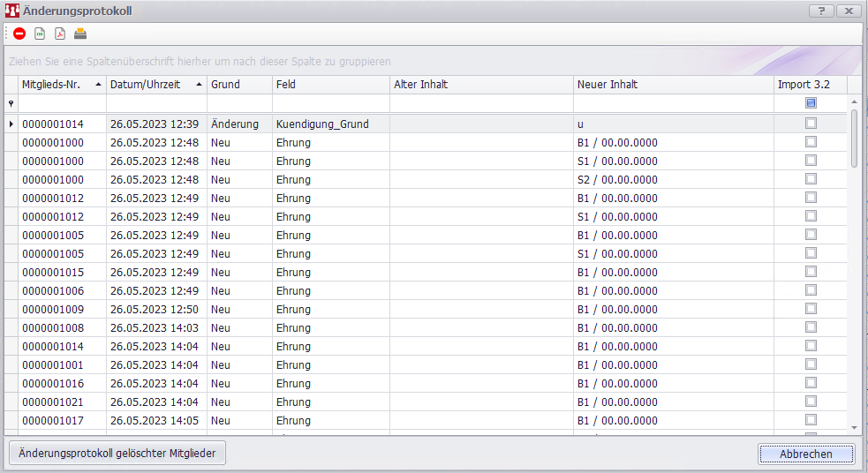The width and height of the screenshot is (868, 473).
Task: Check Import 3.2 for Kuendigung_Grund row
Action: click(811, 124)
